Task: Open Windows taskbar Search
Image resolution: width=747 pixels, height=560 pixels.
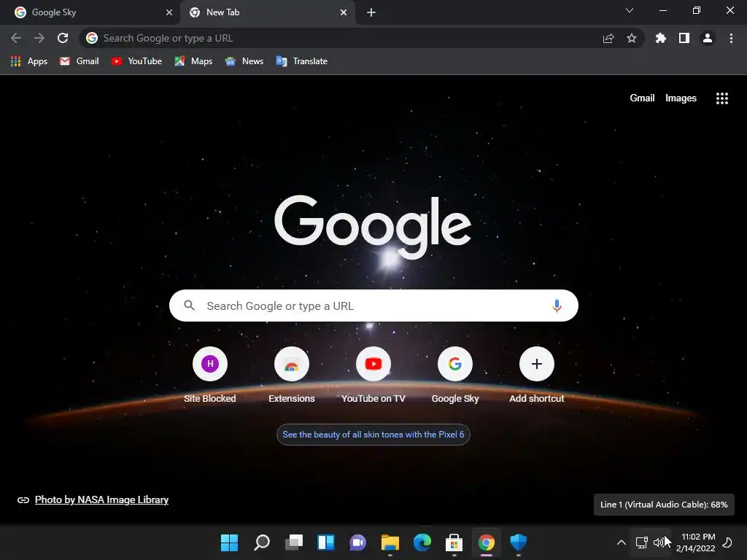Action: pos(262,542)
